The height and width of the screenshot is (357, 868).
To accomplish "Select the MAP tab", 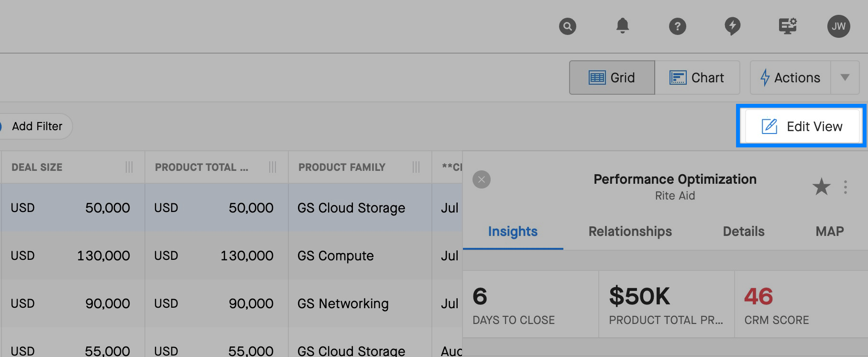I will click(x=830, y=232).
